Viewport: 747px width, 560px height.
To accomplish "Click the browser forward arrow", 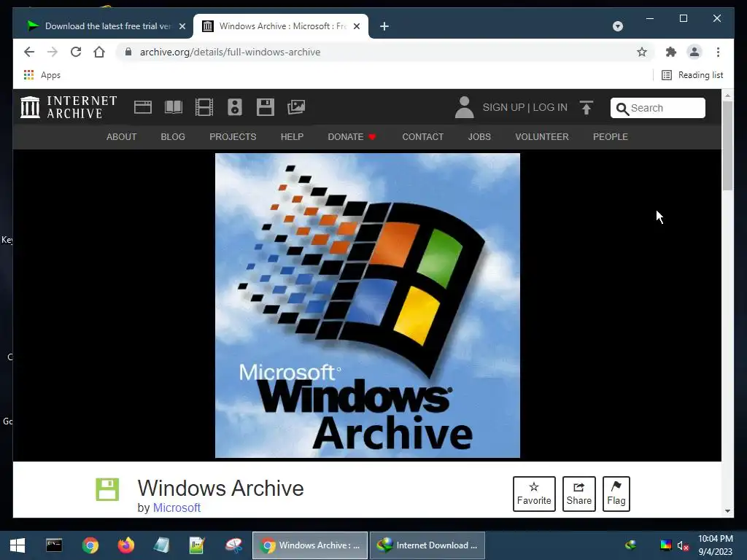I will (53, 52).
